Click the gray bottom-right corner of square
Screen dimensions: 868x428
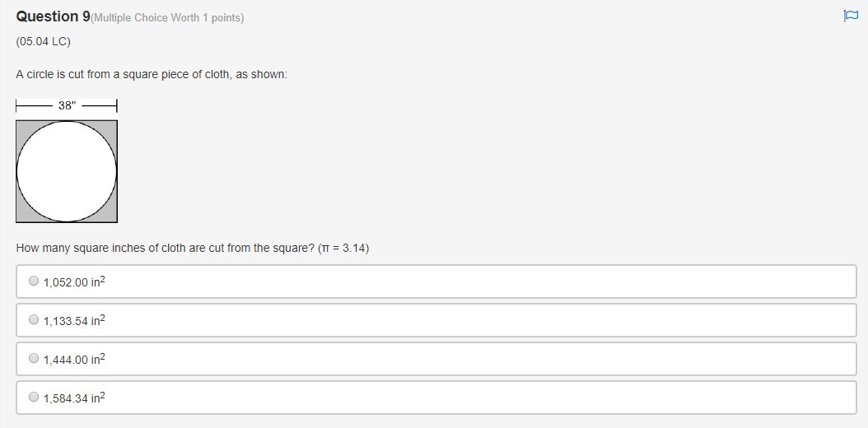(x=111, y=216)
